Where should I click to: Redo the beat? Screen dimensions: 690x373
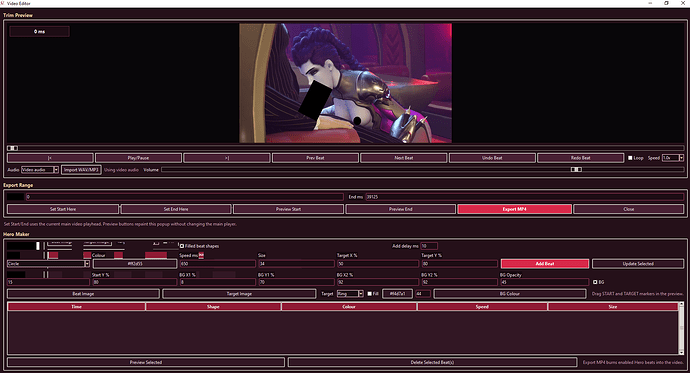pos(581,158)
